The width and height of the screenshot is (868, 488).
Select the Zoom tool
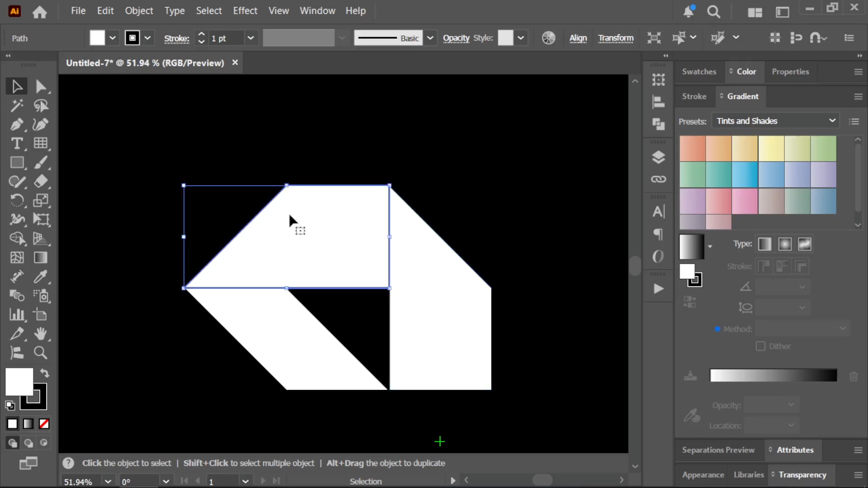pyautogui.click(x=41, y=352)
